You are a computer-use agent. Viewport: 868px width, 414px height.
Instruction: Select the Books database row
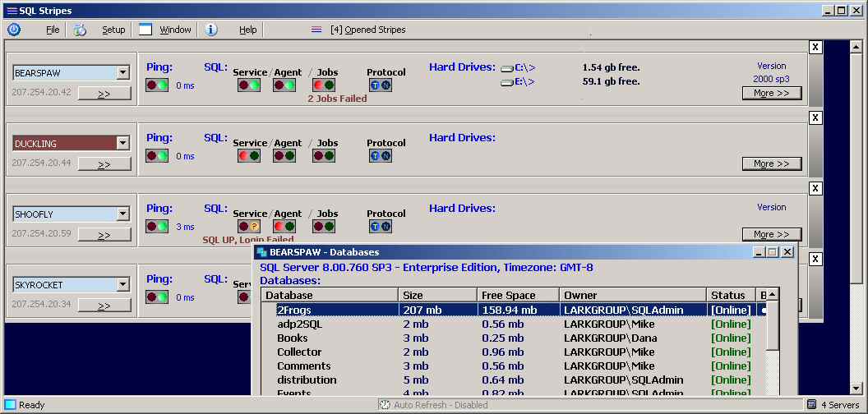coord(514,338)
